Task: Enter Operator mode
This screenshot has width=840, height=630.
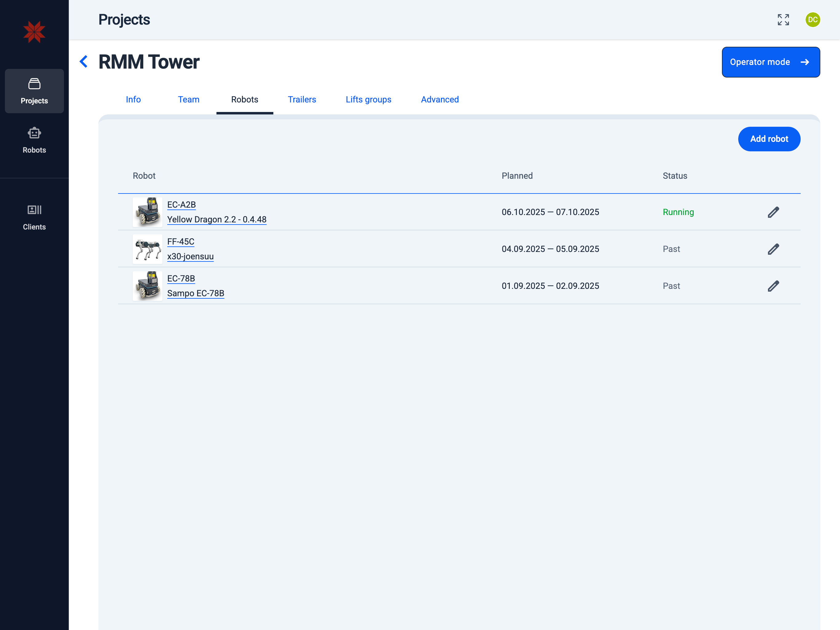Action: 771,62
